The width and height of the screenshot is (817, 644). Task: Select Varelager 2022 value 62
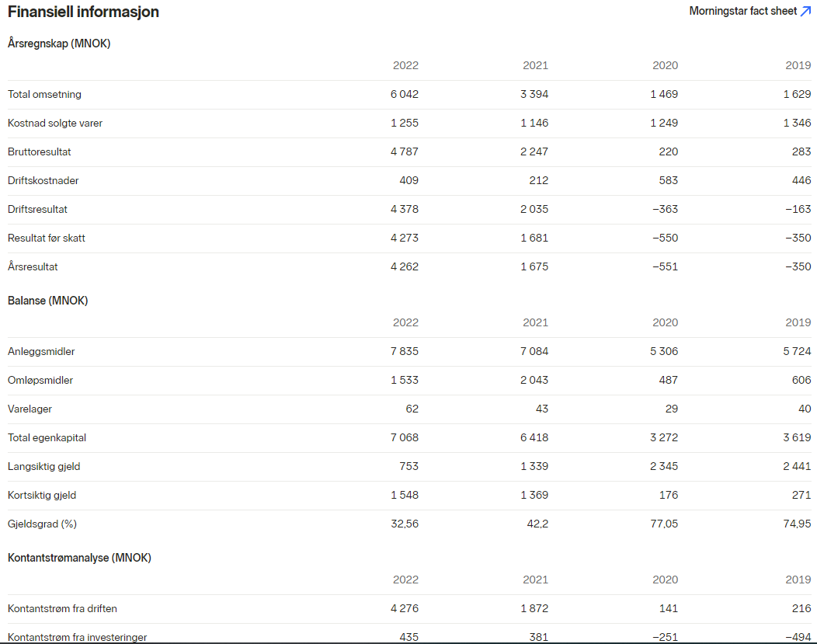(412, 409)
